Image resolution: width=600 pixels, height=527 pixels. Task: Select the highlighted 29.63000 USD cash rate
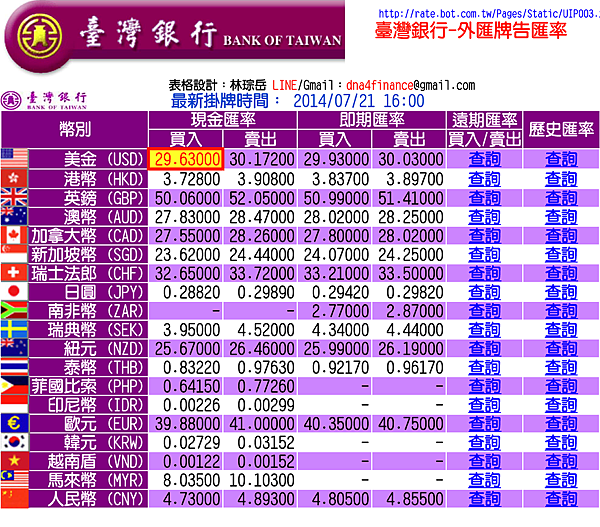tap(186, 159)
